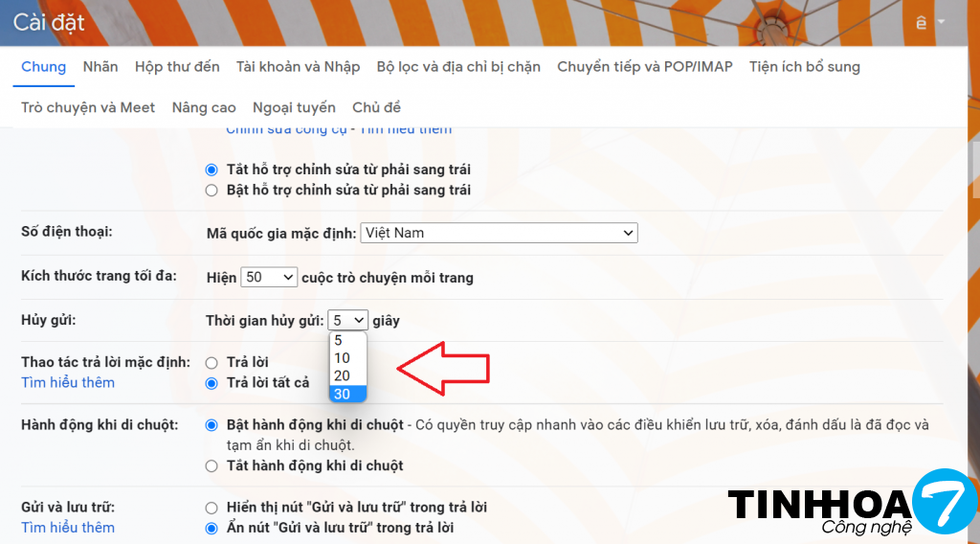Enable "Tắt hành động khi di chuột" option
Image resolution: width=980 pixels, height=544 pixels.
(212, 465)
